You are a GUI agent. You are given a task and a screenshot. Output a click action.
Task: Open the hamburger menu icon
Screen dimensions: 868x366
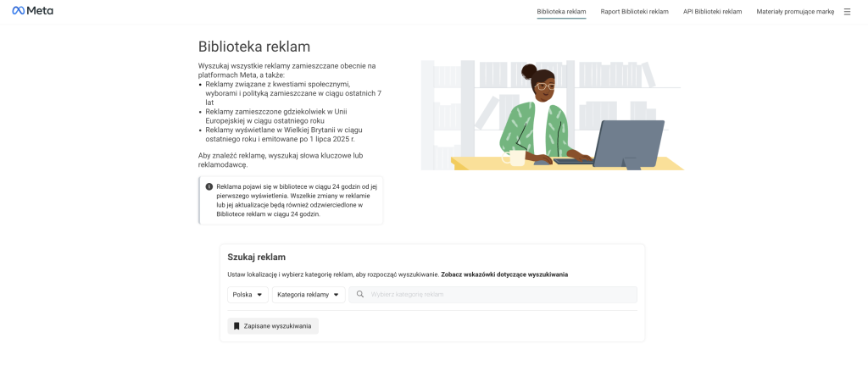pyautogui.click(x=847, y=12)
